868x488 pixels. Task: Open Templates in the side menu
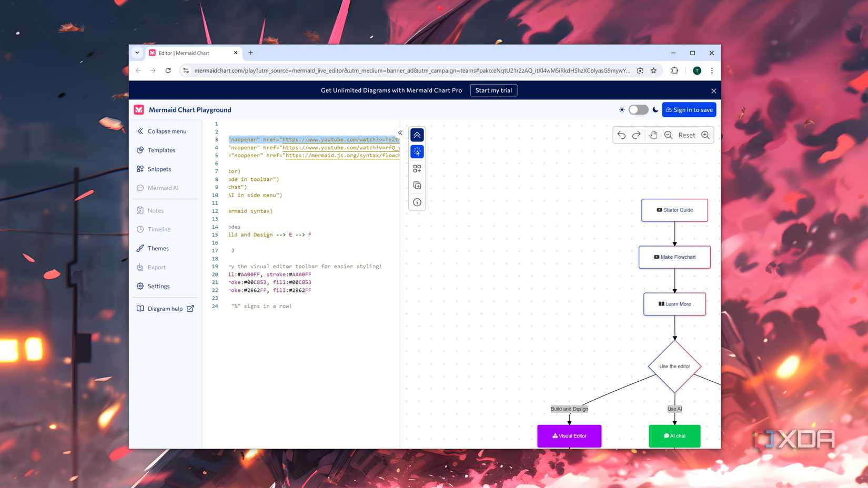click(x=156, y=150)
